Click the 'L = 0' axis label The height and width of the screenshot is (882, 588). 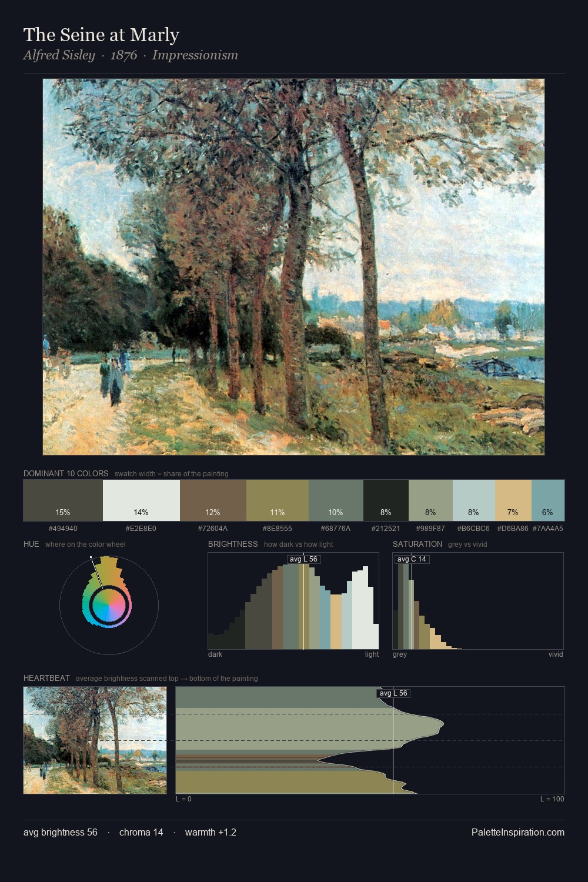184,799
